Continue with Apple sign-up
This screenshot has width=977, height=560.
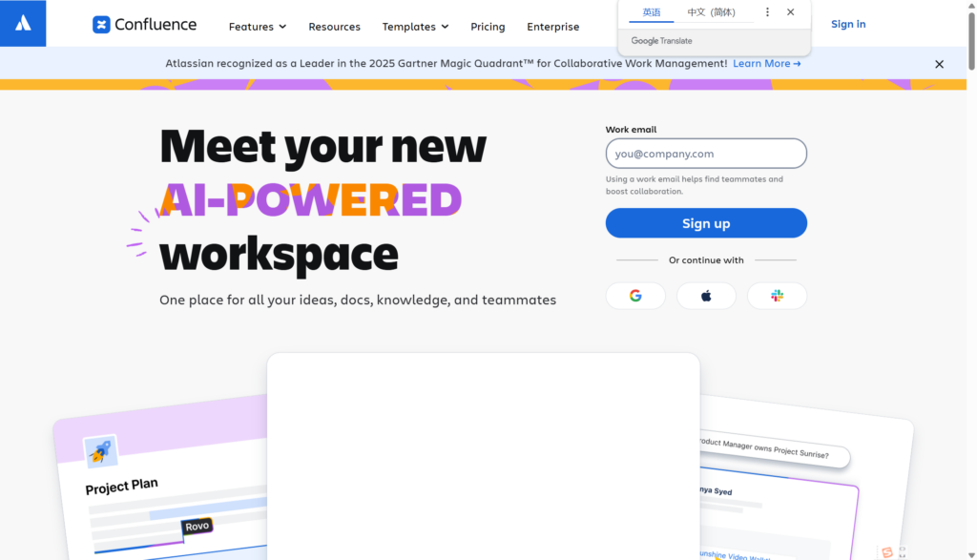coord(706,296)
